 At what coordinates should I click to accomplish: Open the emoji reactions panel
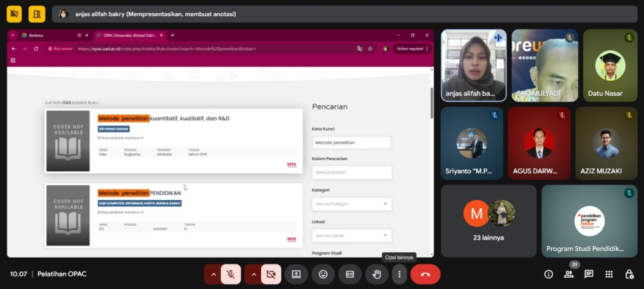pos(323,274)
